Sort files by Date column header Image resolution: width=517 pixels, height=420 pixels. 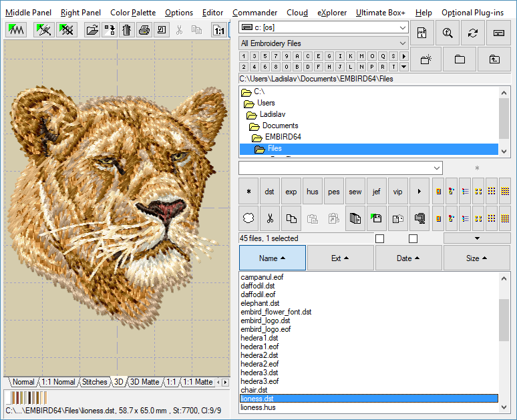[408, 258]
